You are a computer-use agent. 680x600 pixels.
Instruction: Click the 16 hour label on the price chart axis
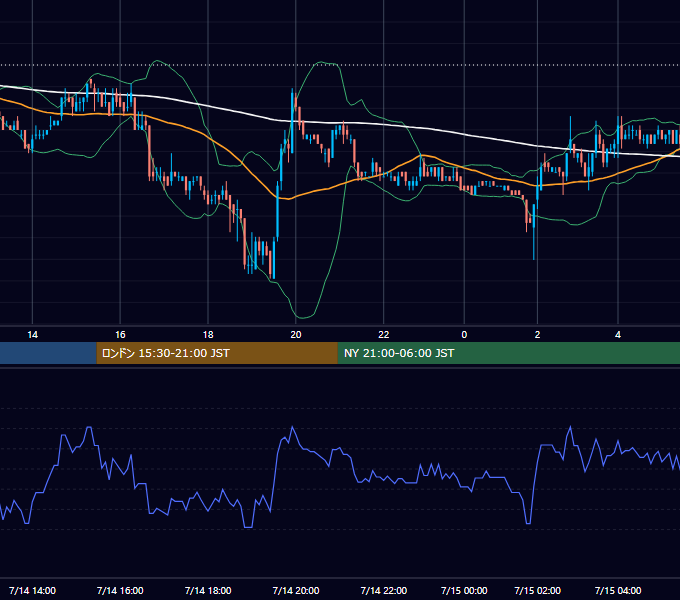pos(120,335)
